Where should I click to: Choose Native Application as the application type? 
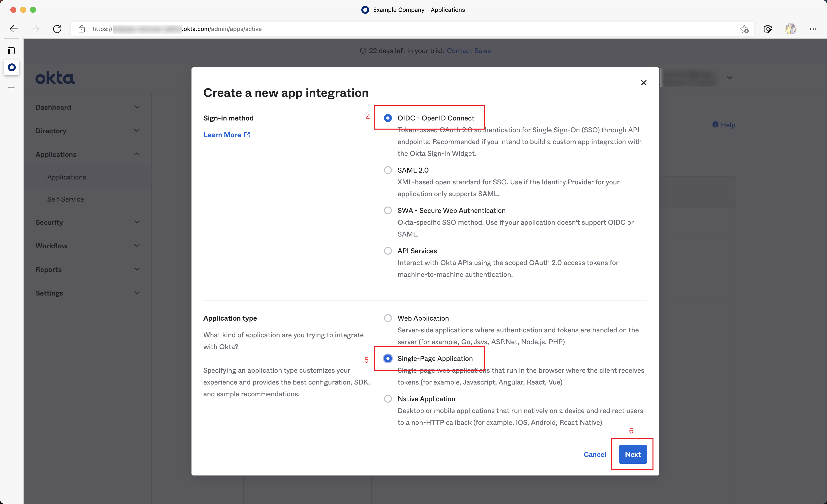click(x=388, y=399)
